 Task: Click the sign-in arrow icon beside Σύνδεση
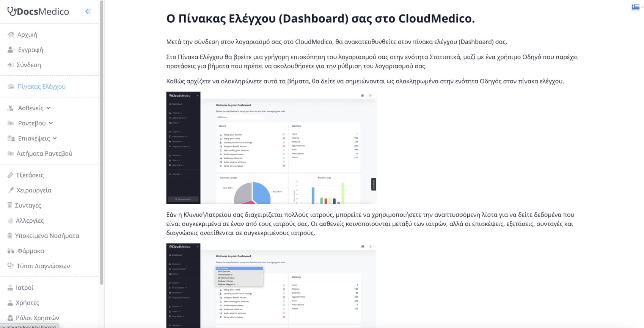coord(11,65)
